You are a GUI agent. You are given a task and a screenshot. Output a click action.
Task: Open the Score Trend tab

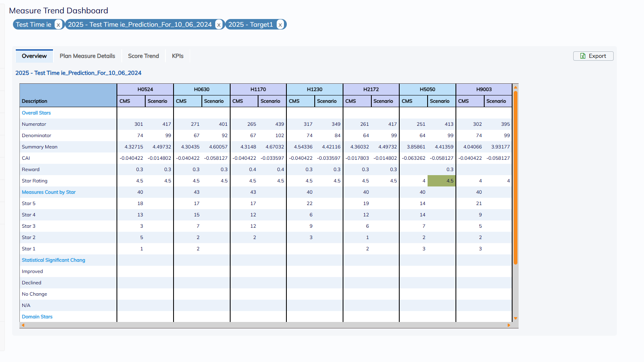pos(143,56)
